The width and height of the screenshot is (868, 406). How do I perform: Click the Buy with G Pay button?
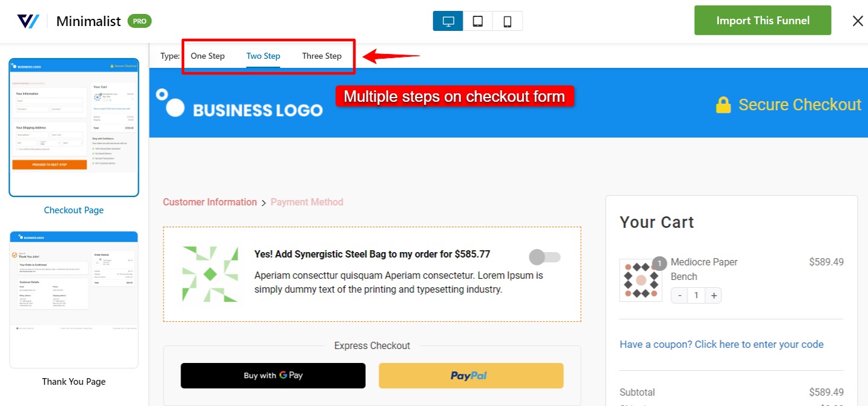(273, 376)
